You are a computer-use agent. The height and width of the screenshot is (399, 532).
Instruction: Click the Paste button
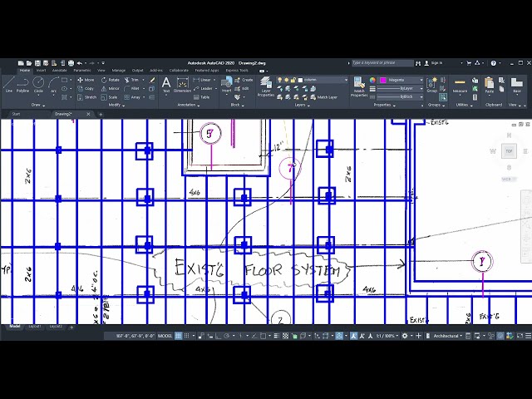click(490, 85)
